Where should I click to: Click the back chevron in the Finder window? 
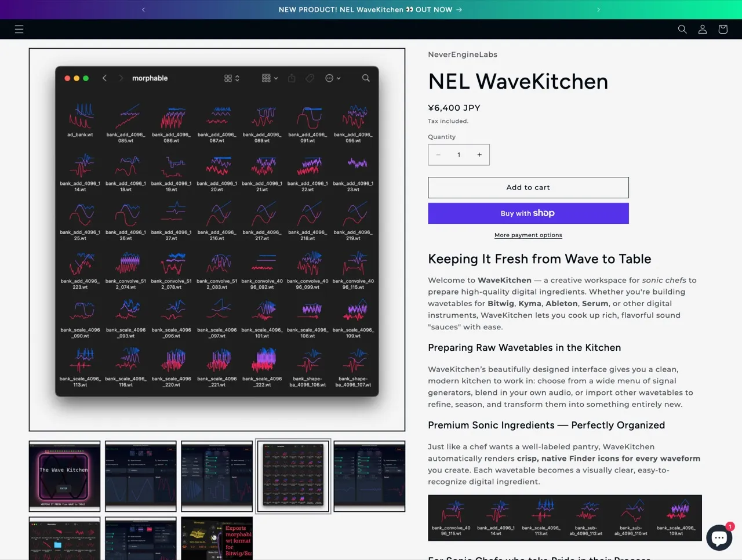pyautogui.click(x=104, y=78)
